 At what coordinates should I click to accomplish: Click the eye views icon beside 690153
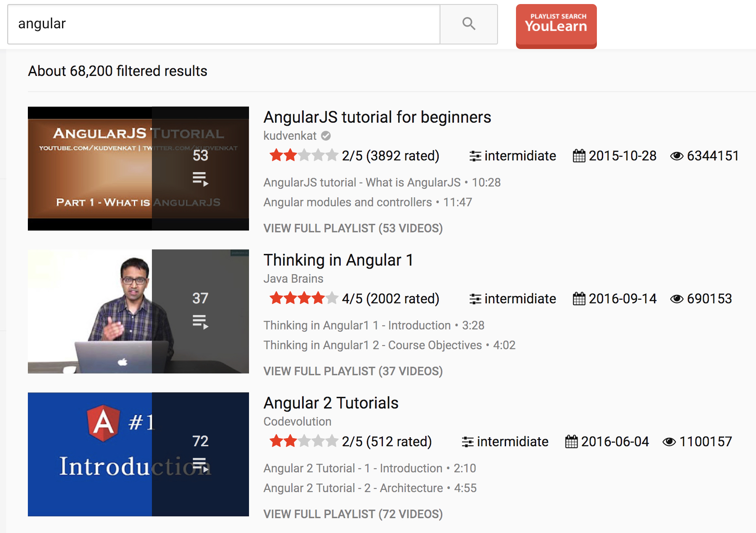click(676, 299)
